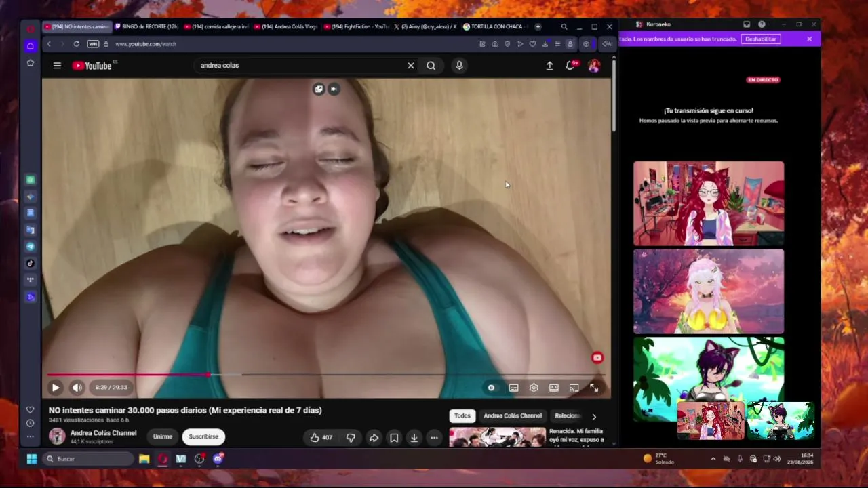
Task: Cast the video to a TV
Action: pyautogui.click(x=574, y=388)
